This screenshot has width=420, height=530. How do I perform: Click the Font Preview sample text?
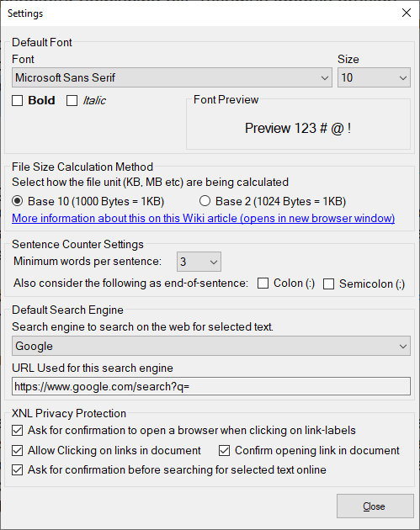(298, 128)
